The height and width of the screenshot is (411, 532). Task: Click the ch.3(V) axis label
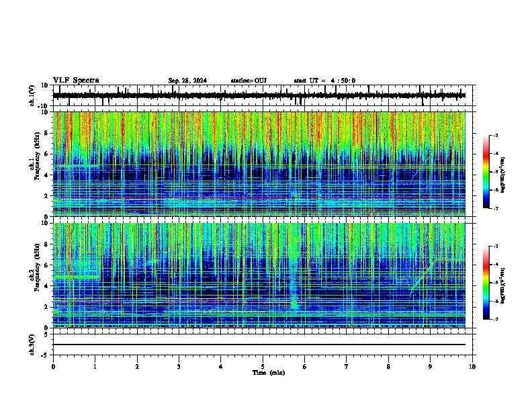[x=32, y=345]
